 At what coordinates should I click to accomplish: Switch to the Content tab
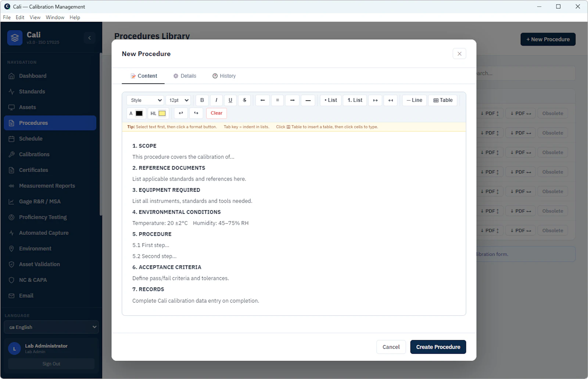(143, 76)
